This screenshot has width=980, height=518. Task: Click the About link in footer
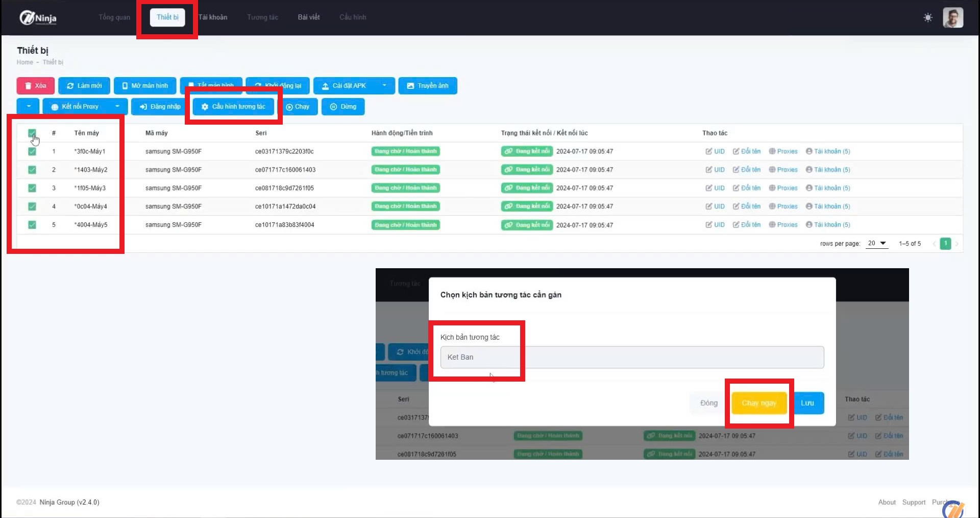click(887, 503)
